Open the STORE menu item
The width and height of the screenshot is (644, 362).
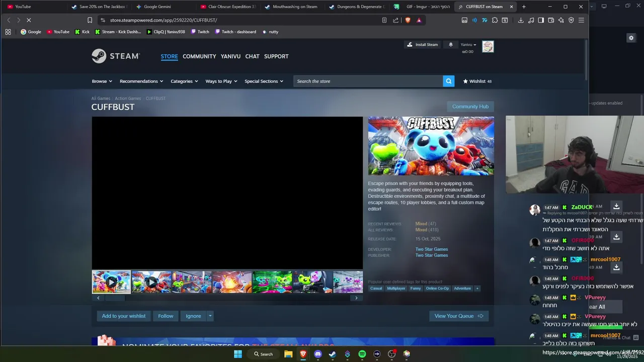click(x=169, y=56)
